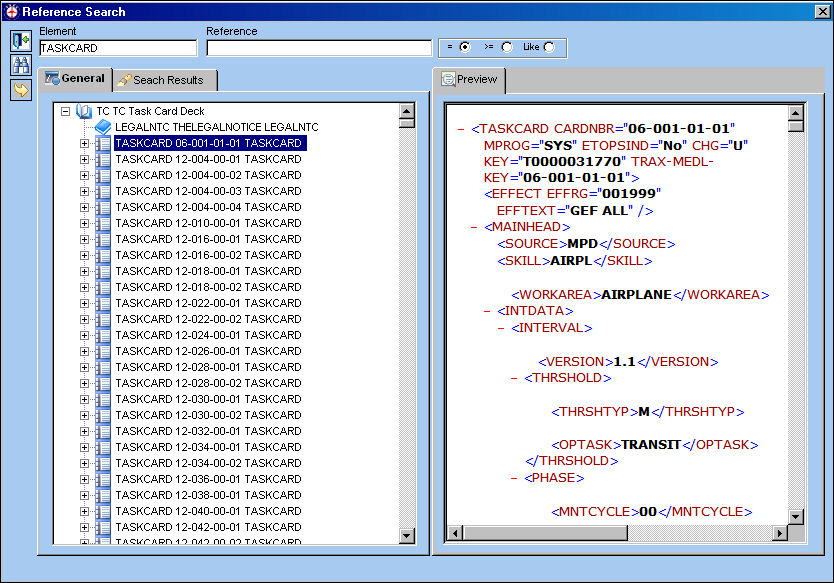Click tree scrollbar up arrow

(407, 111)
